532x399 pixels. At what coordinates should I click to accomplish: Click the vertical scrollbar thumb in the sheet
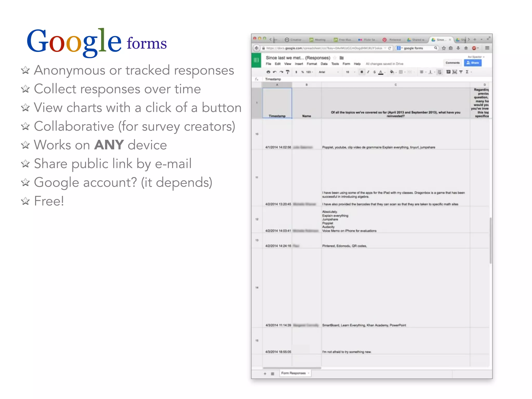pyautogui.click(x=491, y=241)
